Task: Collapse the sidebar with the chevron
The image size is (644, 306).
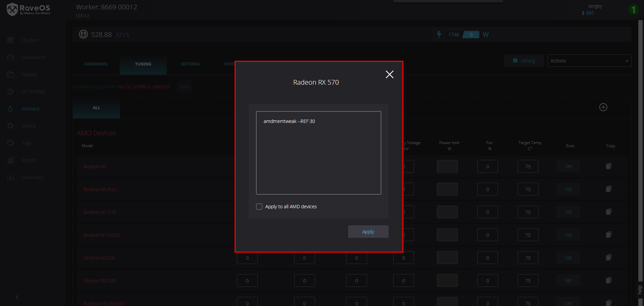Action: pyautogui.click(x=17, y=297)
